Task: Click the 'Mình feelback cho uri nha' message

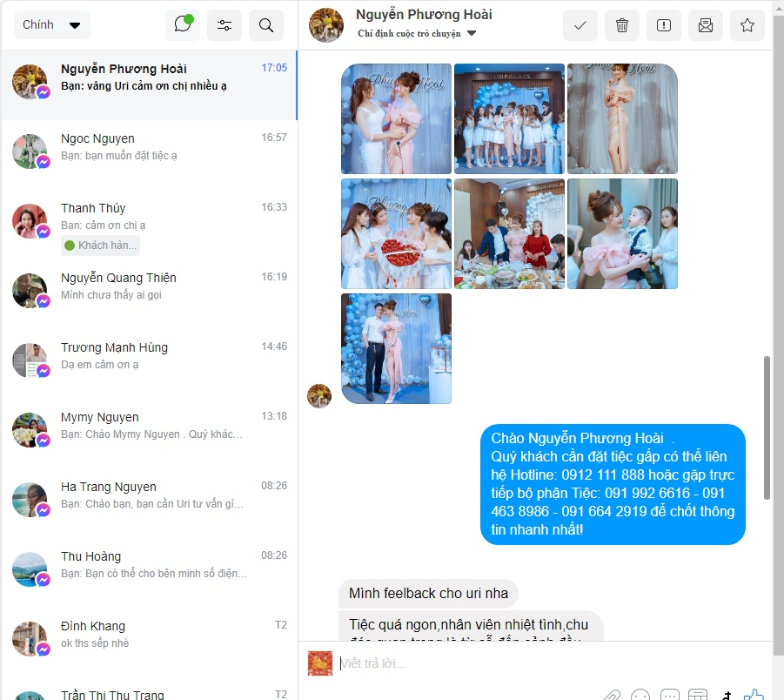Action: tap(428, 594)
